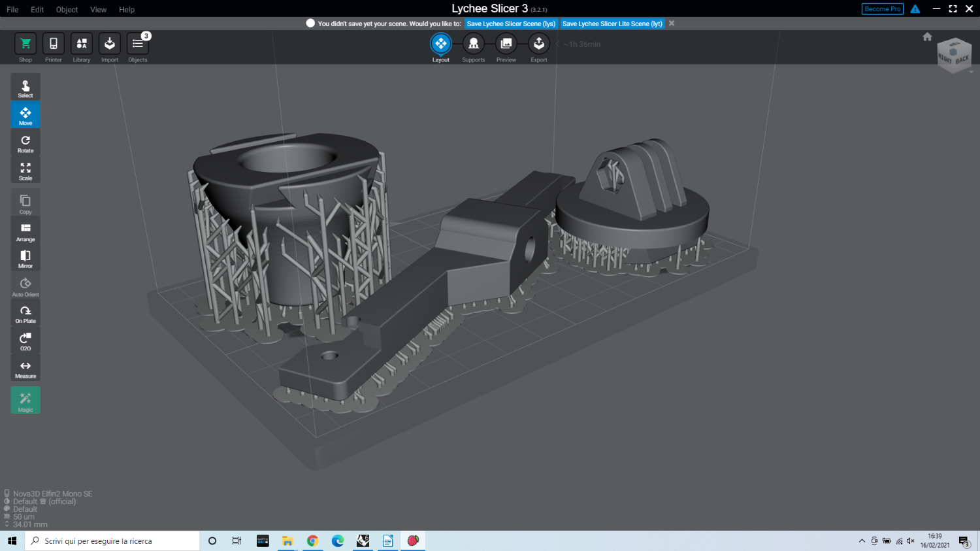Dismiss the save scene notification bar
Screen dimensions: 980x551
672,24
